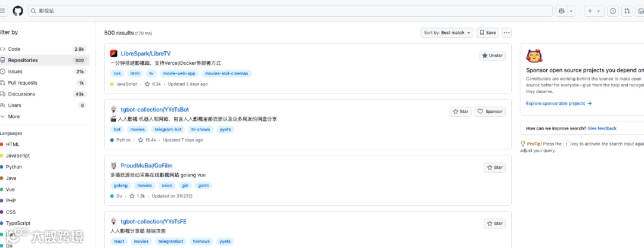Screen dimensions: 644x248
Task: Expand the Copilot dropdown arrow
Action: click(571, 11)
